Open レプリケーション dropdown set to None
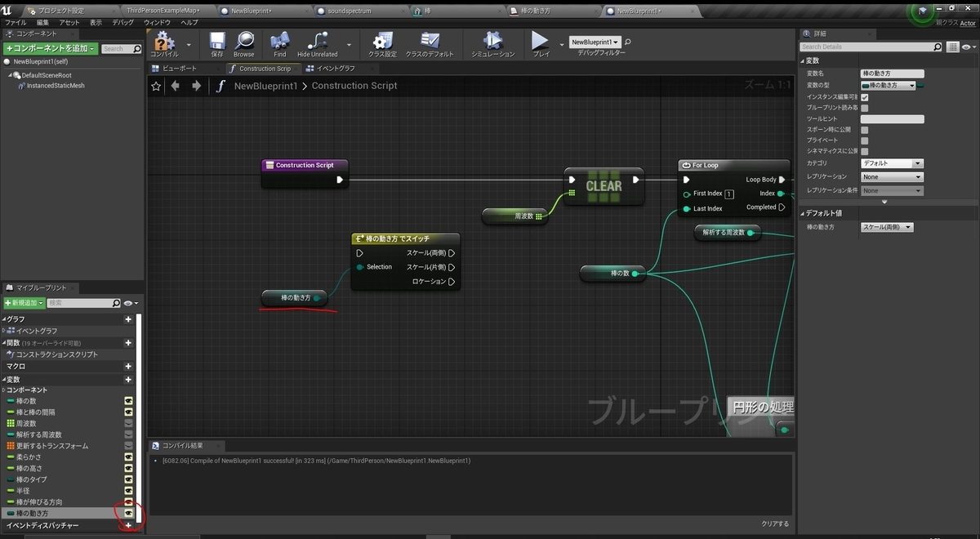Screen dimensions: 980x539 pyautogui.click(x=892, y=176)
